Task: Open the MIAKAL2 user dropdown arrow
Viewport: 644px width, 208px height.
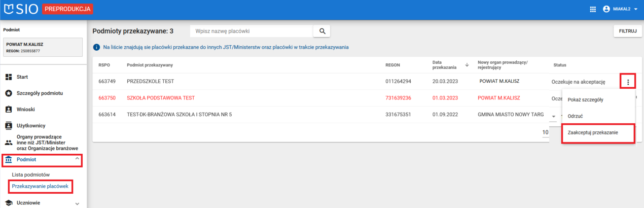Action: point(636,9)
